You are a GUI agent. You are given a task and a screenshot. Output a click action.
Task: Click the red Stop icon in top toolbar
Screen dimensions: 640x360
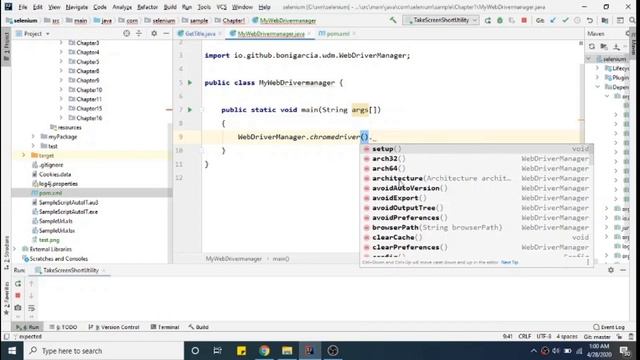pyautogui.click(x=524, y=20)
